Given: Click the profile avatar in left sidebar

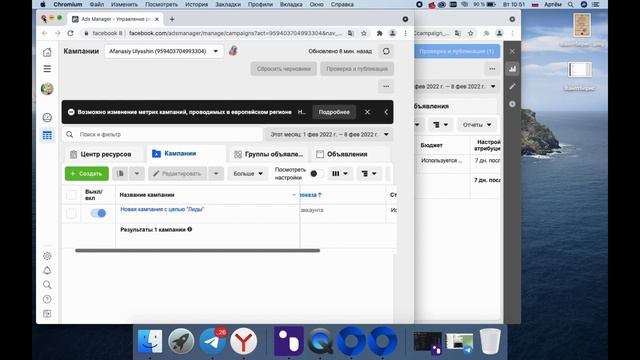Looking at the screenshot, I should (x=47, y=89).
